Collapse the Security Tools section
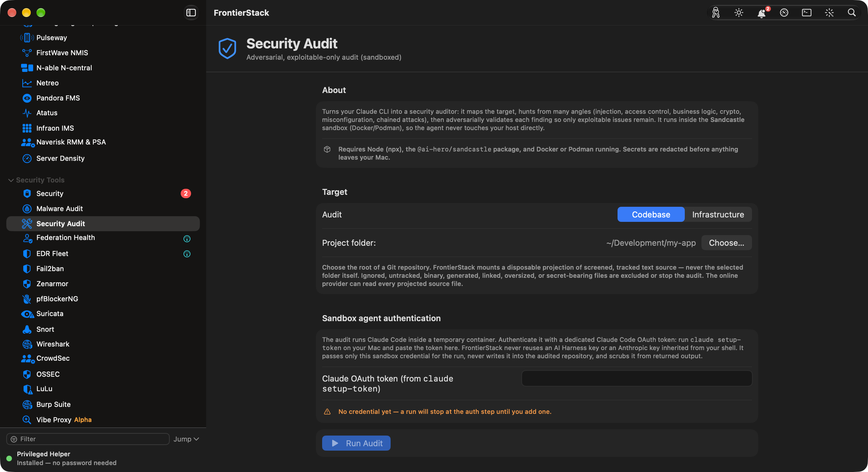868x472 pixels. tap(11, 180)
